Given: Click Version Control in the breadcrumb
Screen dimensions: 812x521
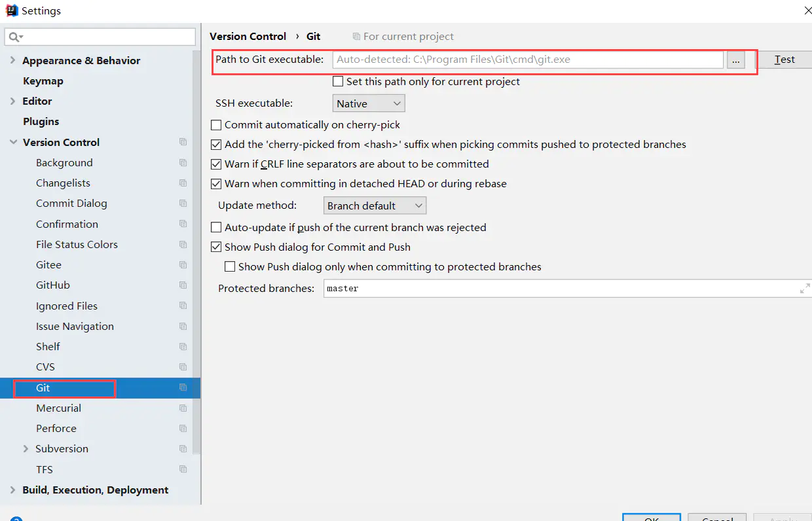Looking at the screenshot, I should tap(248, 37).
